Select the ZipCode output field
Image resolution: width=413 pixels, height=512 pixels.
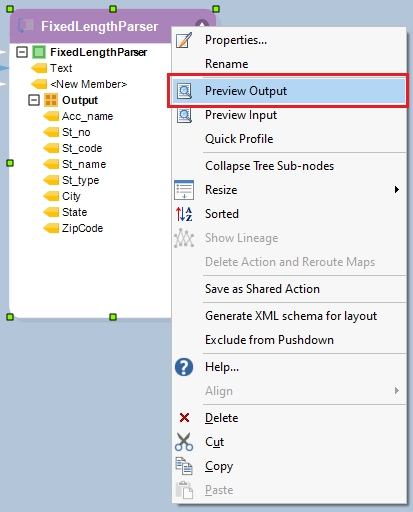pos(82,228)
